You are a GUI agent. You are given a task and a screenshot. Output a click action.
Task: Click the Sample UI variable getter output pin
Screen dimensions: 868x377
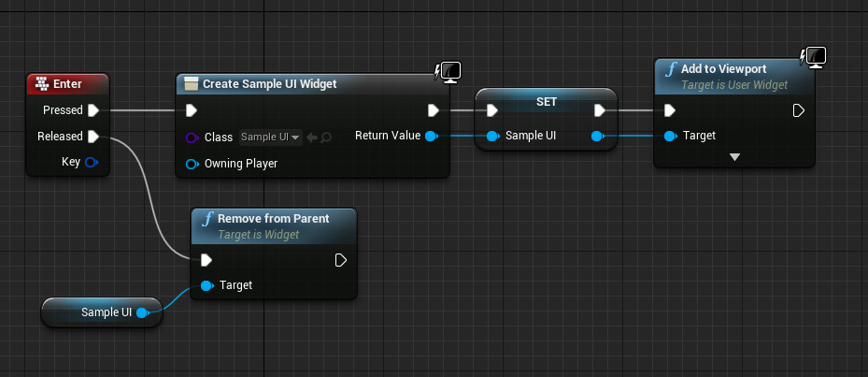pos(142,312)
